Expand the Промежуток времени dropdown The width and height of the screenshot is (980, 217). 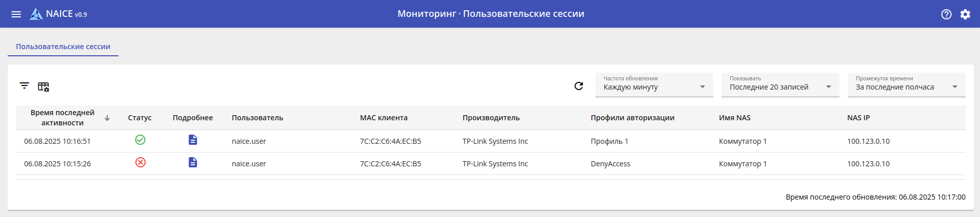[x=906, y=85]
